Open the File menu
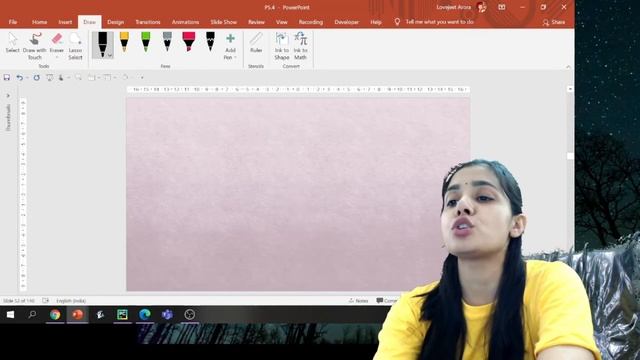The height and width of the screenshot is (360, 640). coord(13,22)
